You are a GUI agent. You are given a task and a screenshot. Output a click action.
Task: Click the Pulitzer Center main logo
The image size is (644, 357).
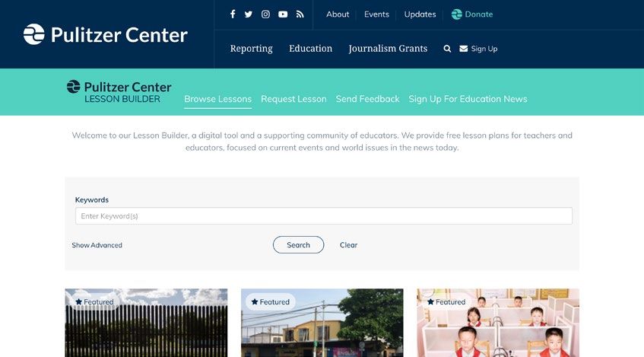pos(106,34)
